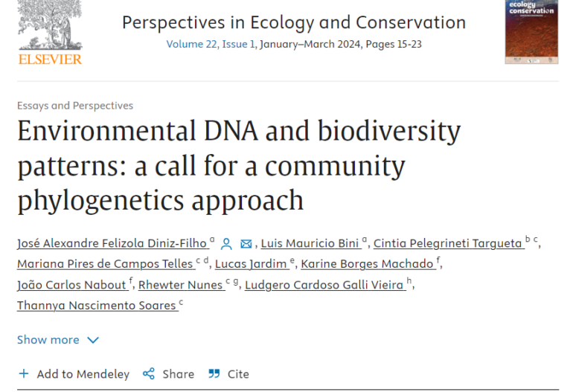This screenshot has width=573, height=392.
Task: Click the plus icon for Mendeley
Action: pos(24,374)
